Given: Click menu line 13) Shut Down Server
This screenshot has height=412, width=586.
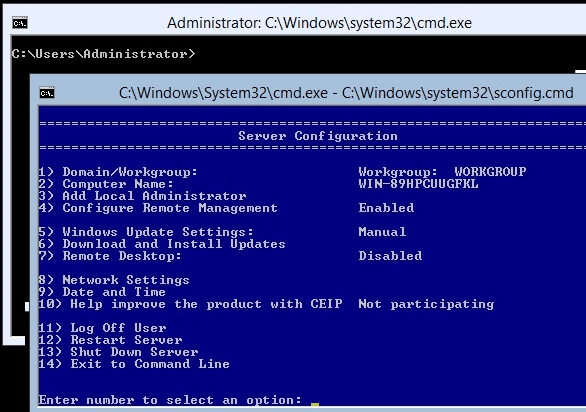Looking at the screenshot, I should click(x=118, y=352).
